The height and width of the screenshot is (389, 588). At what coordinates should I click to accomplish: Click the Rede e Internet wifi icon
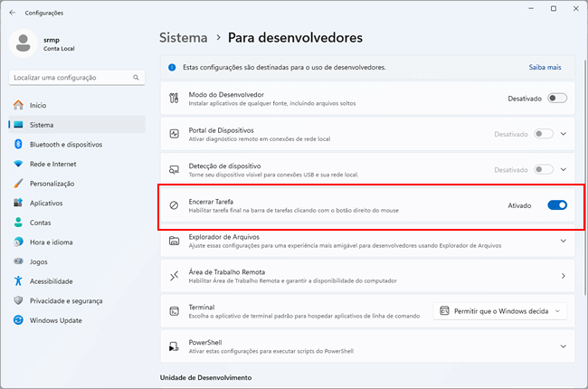(18, 164)
